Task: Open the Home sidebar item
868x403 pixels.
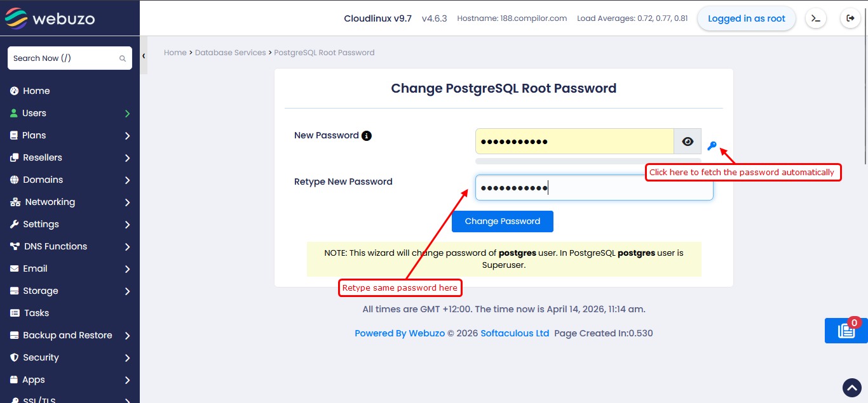Action: pyautogui.click(x=36, y=91)
